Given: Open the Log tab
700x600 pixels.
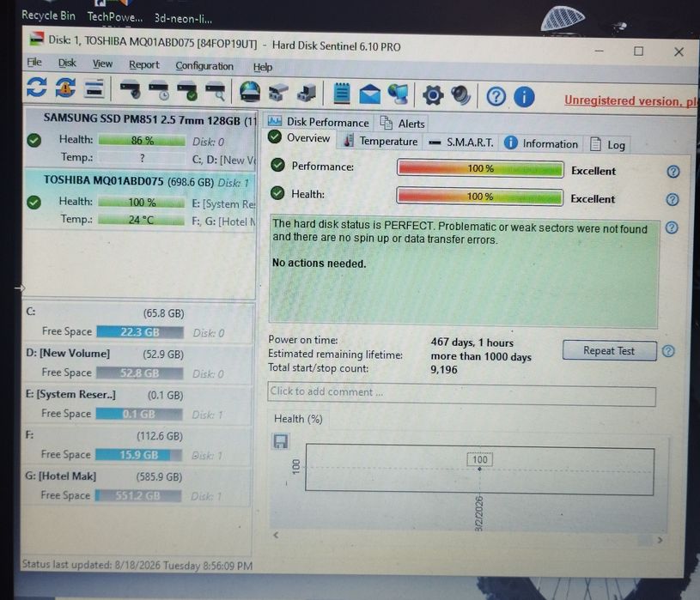Looking at the screenshot, I should tap(607, 145).
